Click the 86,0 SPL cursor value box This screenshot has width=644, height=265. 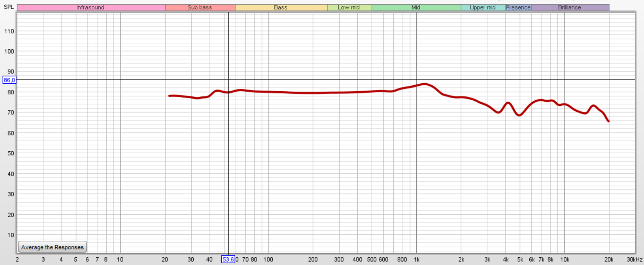[x=9, y=80]
